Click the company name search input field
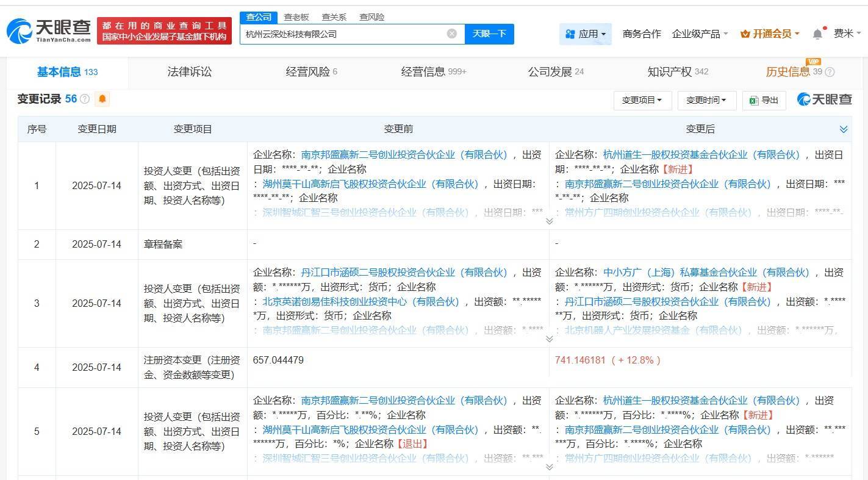Screen dimensions: 868x480 tap(342, 34)
